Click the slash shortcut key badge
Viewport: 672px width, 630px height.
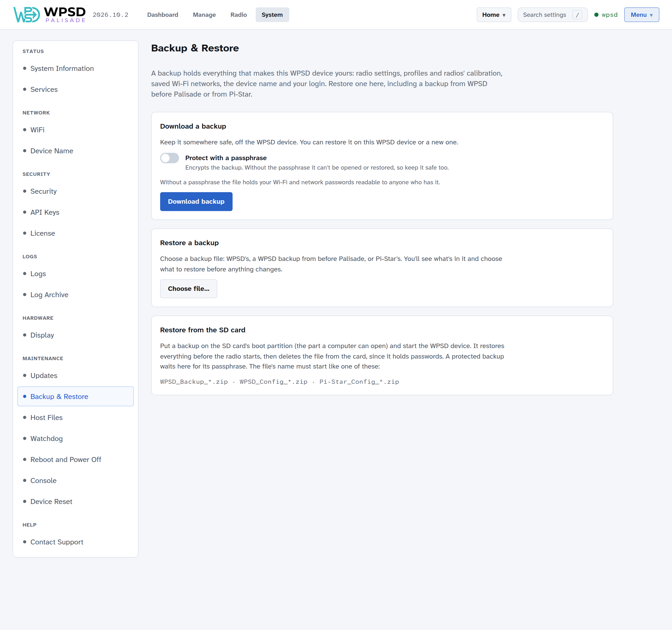(x=577, y=15)
